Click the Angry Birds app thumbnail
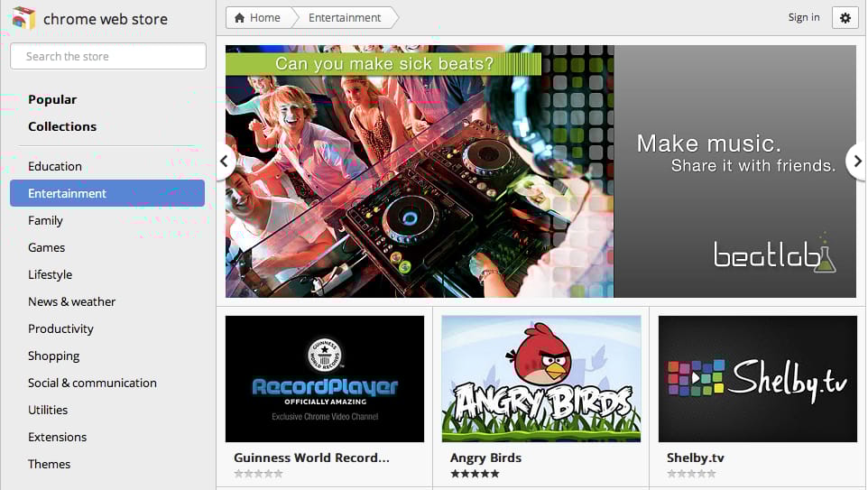The height and width of the screenshot is (490, 868). tap(541, 379)
